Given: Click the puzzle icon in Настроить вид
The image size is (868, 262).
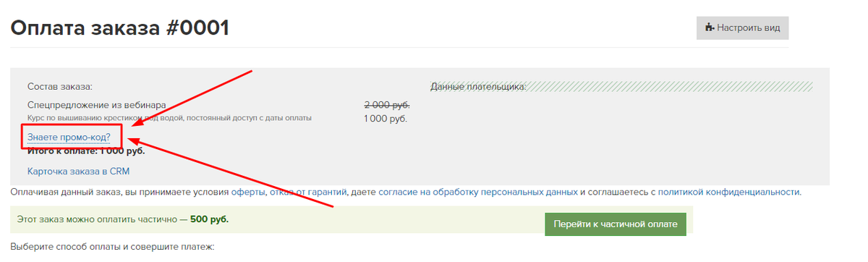Looking at the screenshot, I should coord(710,28).
